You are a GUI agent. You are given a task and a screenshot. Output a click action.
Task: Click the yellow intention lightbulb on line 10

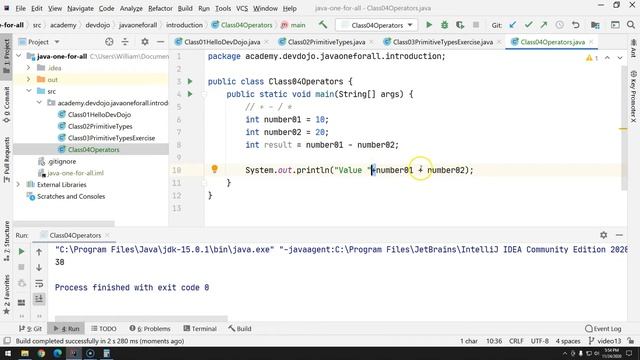click(x=214, y=169)
